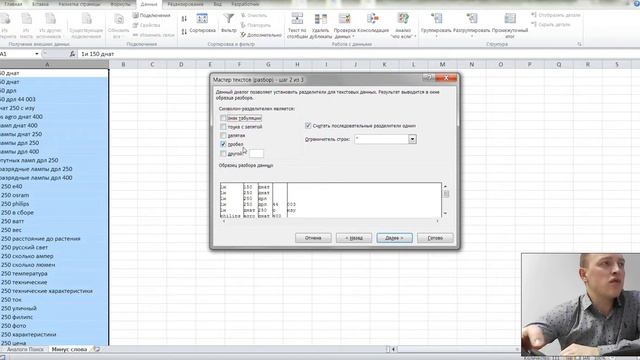Open the text qualifier (Ограничитель строк) dropdown
The height and width of the screenshot is (360, 640).
point(412,139)
